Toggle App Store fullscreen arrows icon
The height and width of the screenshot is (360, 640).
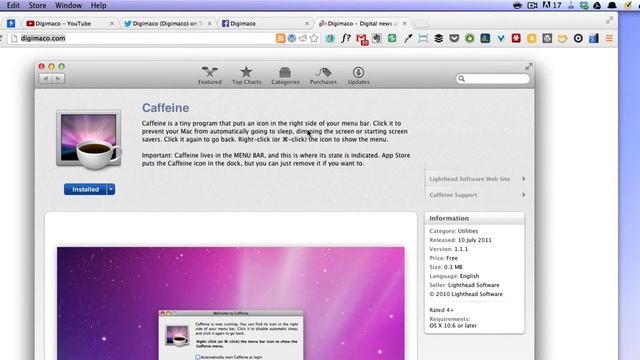coord(529,66)
